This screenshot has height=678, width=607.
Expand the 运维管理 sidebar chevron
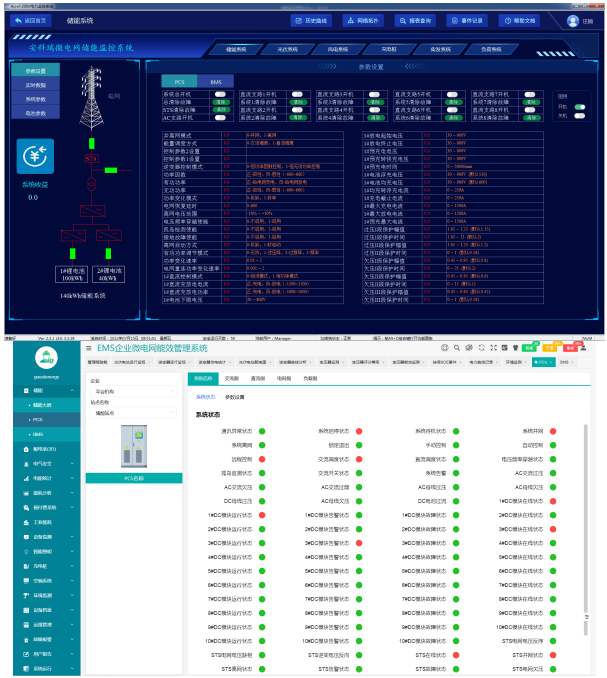pyautogui.click(x=72, y=625)
